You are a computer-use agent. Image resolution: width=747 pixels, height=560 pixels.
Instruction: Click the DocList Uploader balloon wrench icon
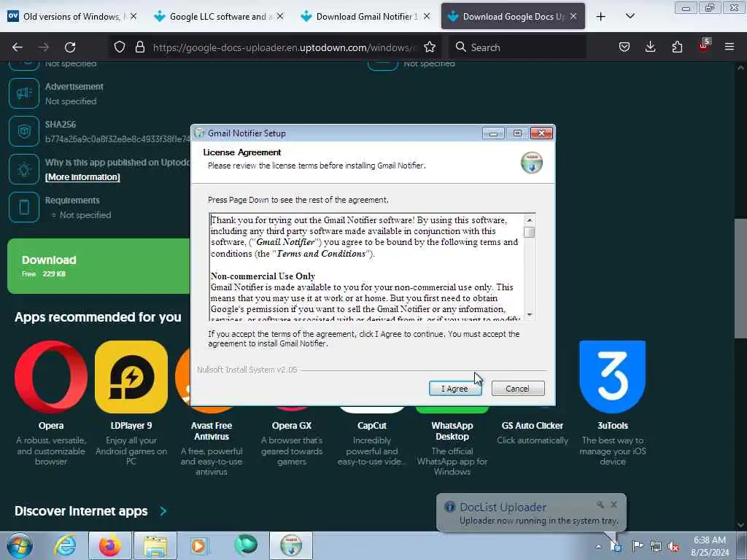pyautogui.click(x=600, y=505)
